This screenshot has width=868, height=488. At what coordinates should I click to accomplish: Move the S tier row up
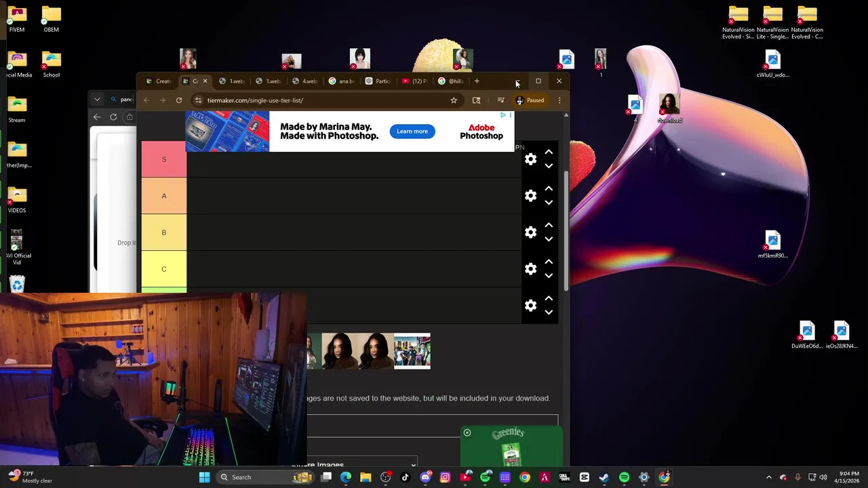coord(549,152)
